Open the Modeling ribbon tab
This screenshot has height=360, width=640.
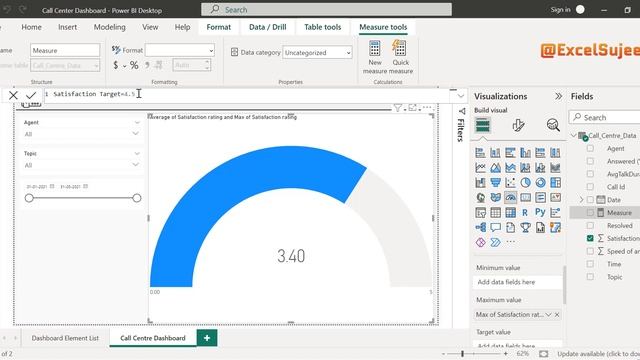pos(109,27)
